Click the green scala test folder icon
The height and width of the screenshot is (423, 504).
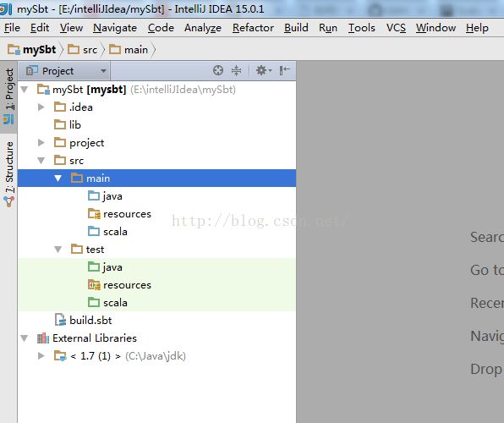click(94, 302)
